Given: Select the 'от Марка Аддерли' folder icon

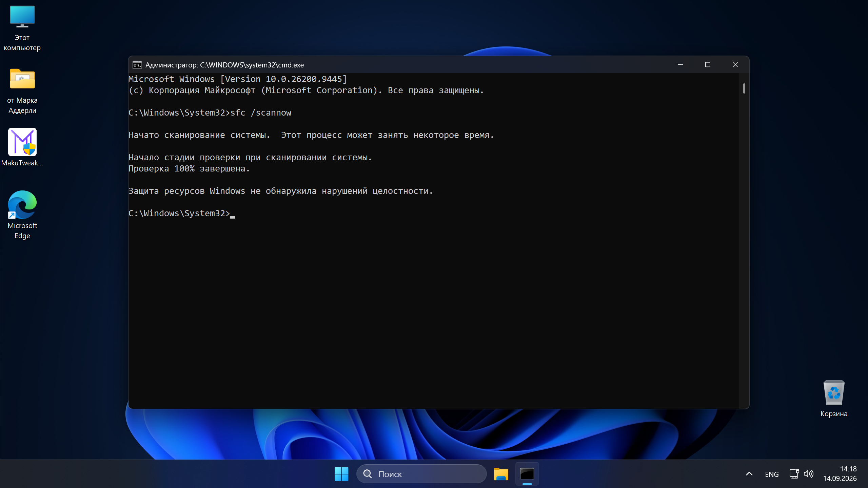Looking at the screenshot, I should click(x=22, y=91).
